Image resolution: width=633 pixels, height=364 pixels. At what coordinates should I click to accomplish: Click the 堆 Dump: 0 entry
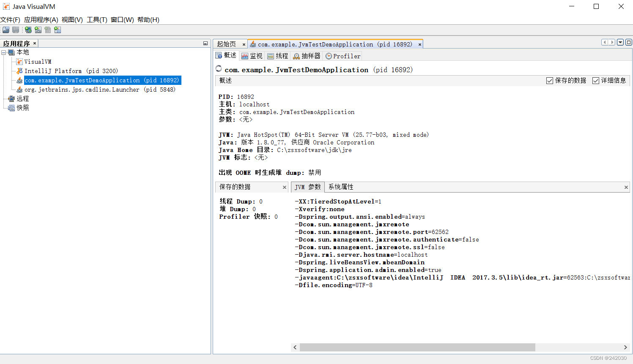coord(237,209)
